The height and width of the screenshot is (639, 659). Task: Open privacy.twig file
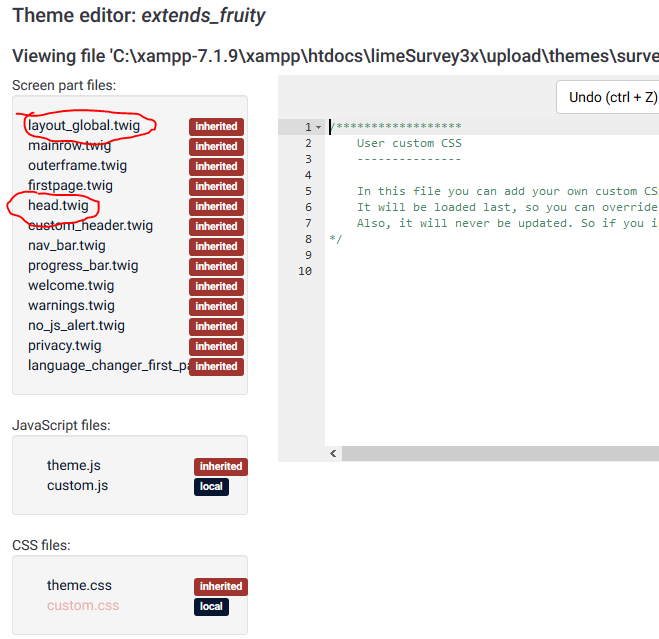tap(65, 346)
